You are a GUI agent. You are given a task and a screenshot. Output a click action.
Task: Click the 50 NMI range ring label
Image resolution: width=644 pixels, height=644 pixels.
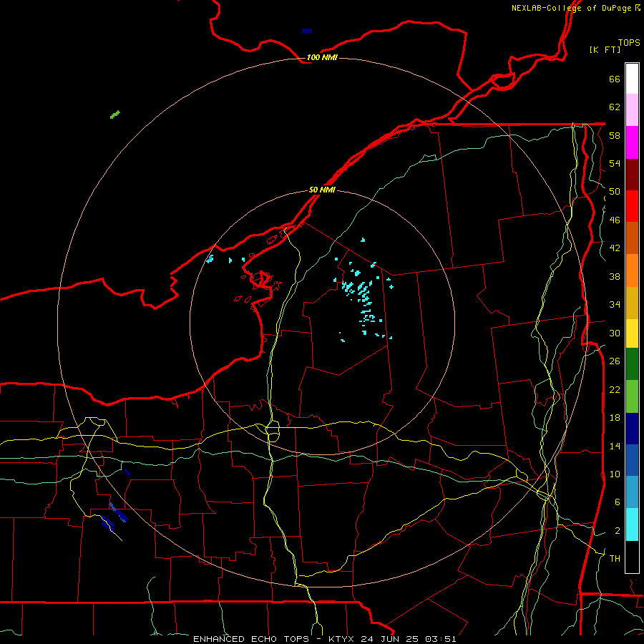pyautogui.click(x=322, y=190)
